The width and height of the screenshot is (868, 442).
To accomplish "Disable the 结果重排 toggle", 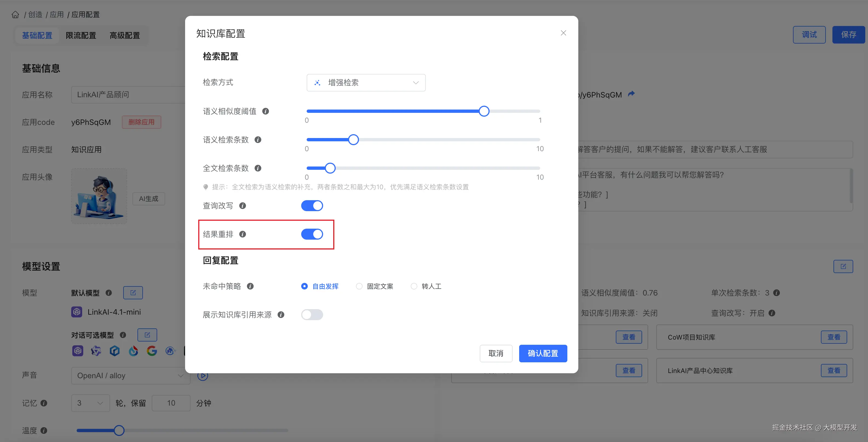I will (312, 234).
